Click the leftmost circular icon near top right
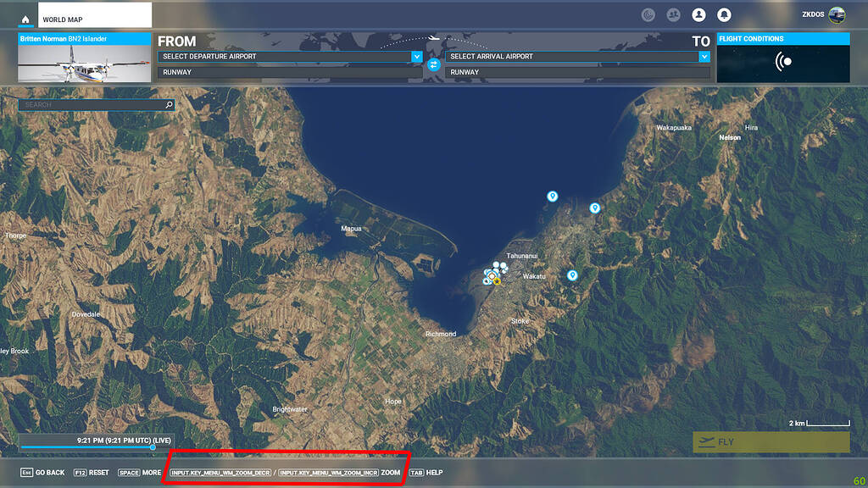 click(648, 14)
